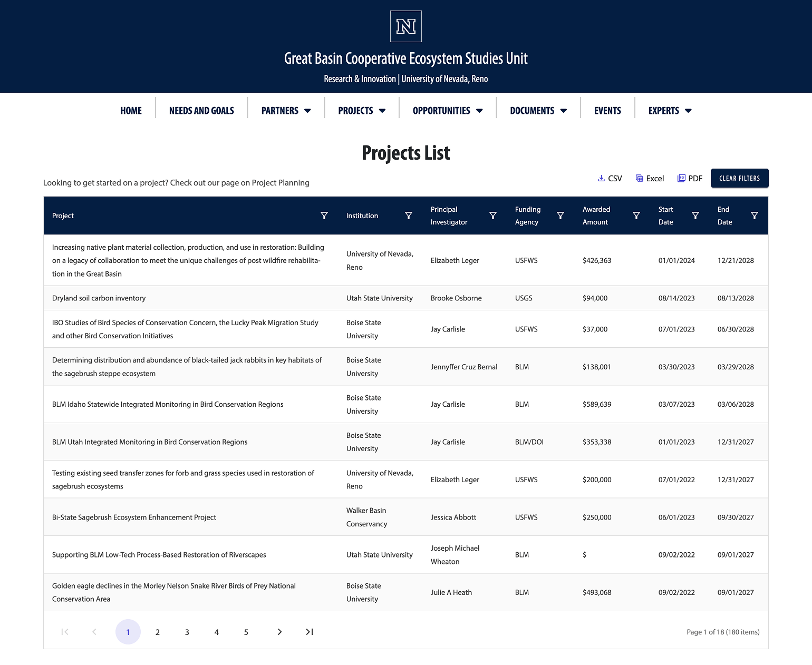Open the Project Planning page link
Screen dimensions: 812x665
click(280, 182)
